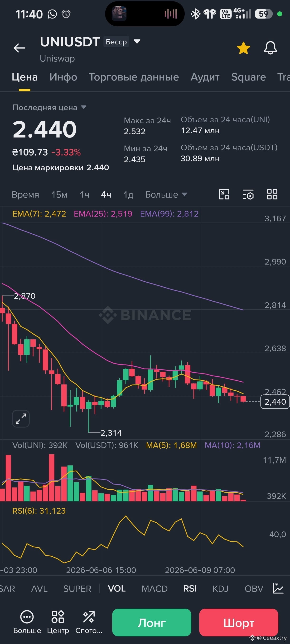Switch to the Аудит tab

click(x=205, y=77)
